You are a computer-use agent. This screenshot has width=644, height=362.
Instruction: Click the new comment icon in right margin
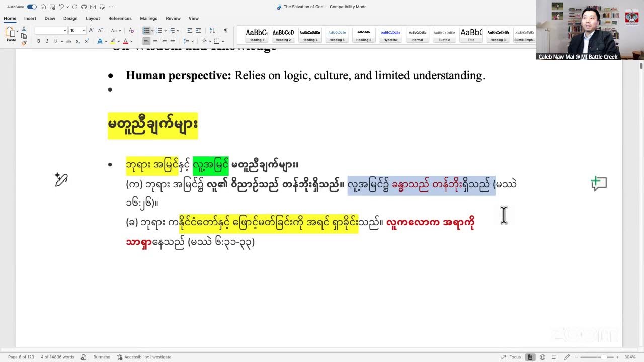(x=599, y=184)
